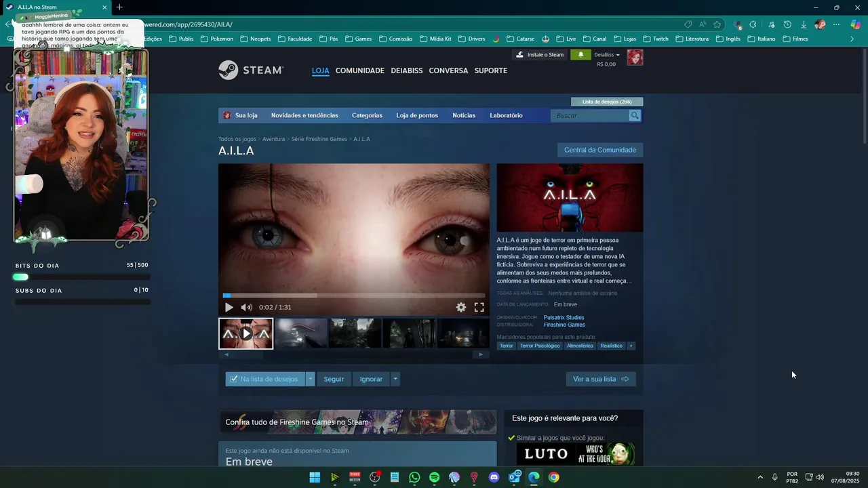Open Discord from the taskbar
Screen dimensions: 868x488
pyautogui.click(x=494, y=477)
